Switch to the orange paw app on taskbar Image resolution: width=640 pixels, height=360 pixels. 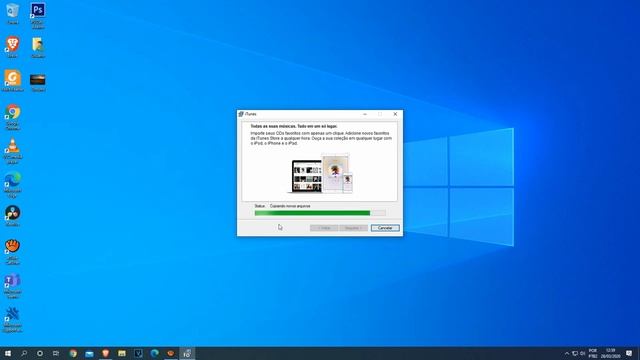(171, 353)
